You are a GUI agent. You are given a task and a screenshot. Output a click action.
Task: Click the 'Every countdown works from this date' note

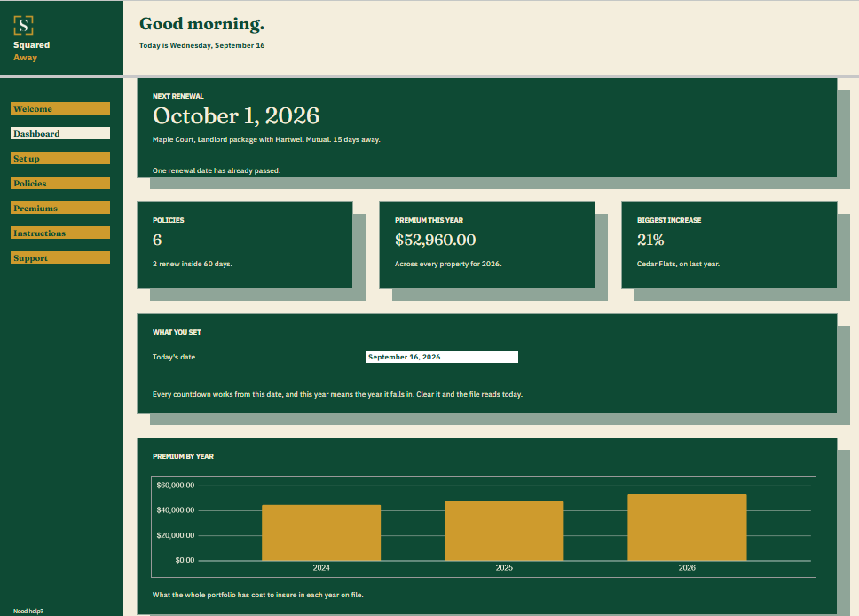337,394
